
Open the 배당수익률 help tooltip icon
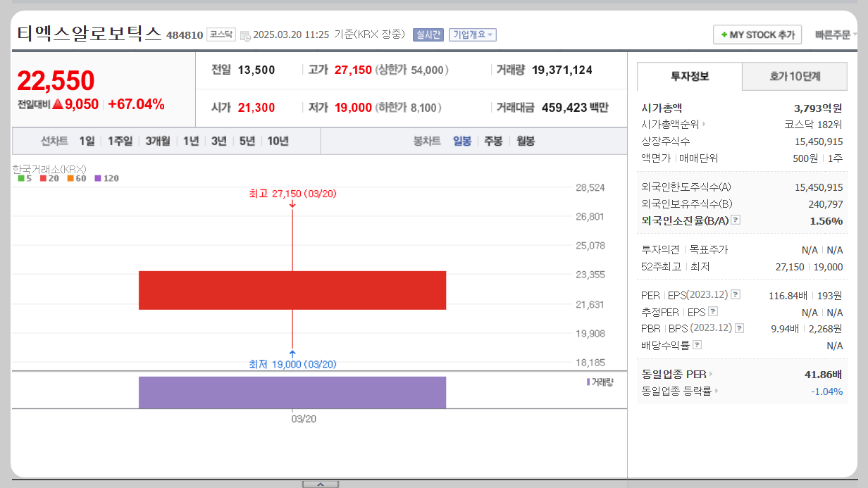click(696, 345)
